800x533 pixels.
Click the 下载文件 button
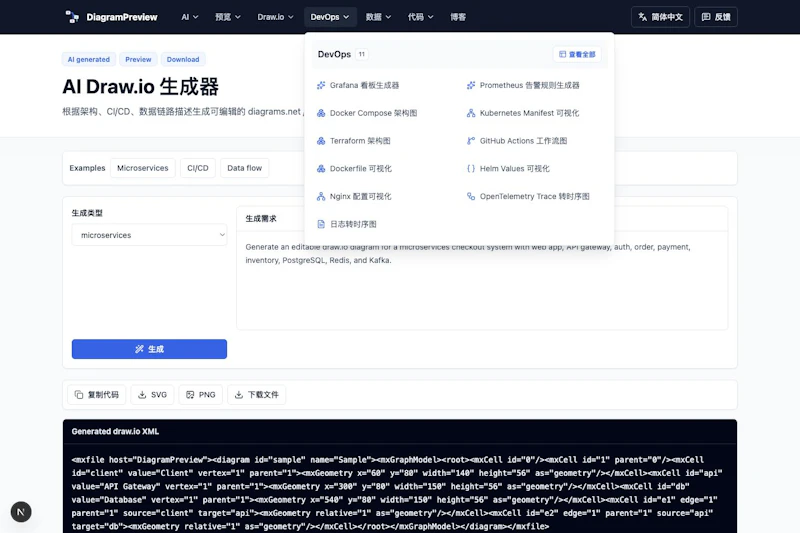(x=257, y=395)
